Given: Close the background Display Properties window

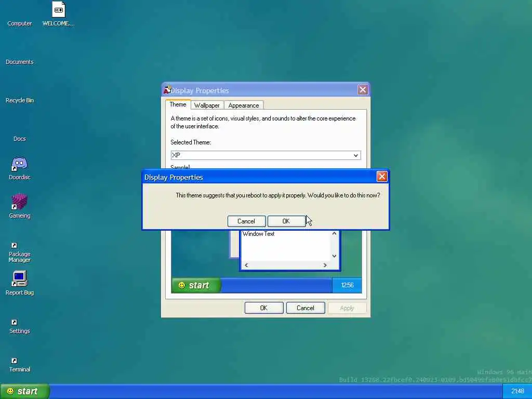Looking at the screenshot, I should click(363, 89).
